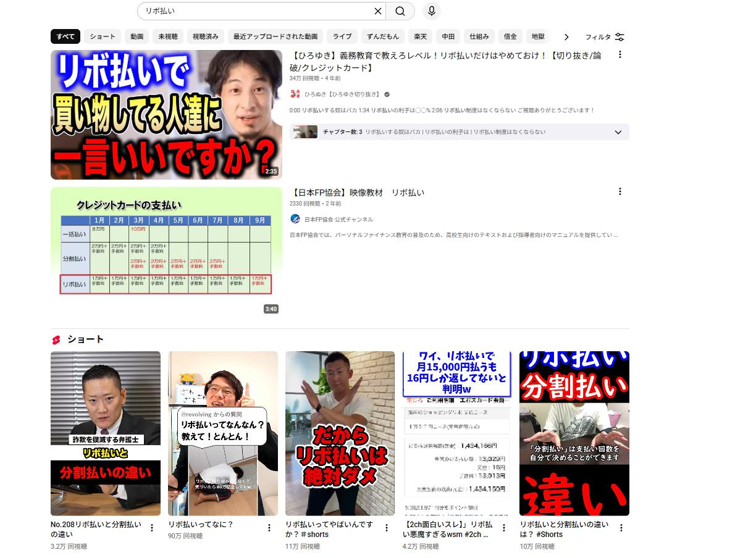This screenshot has height=558, width=756.
Task: Filter by 未視聴 chip
Action: (x=167, y=36)
